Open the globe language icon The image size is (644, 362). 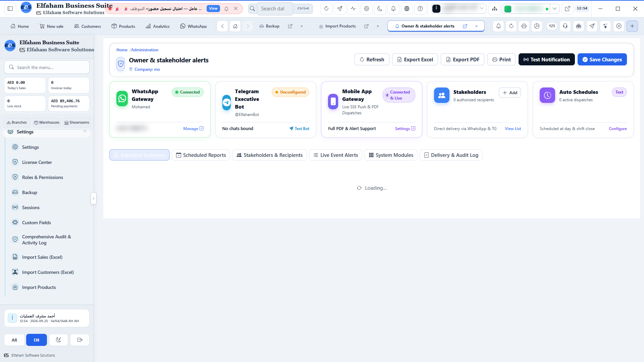[407, 9]
